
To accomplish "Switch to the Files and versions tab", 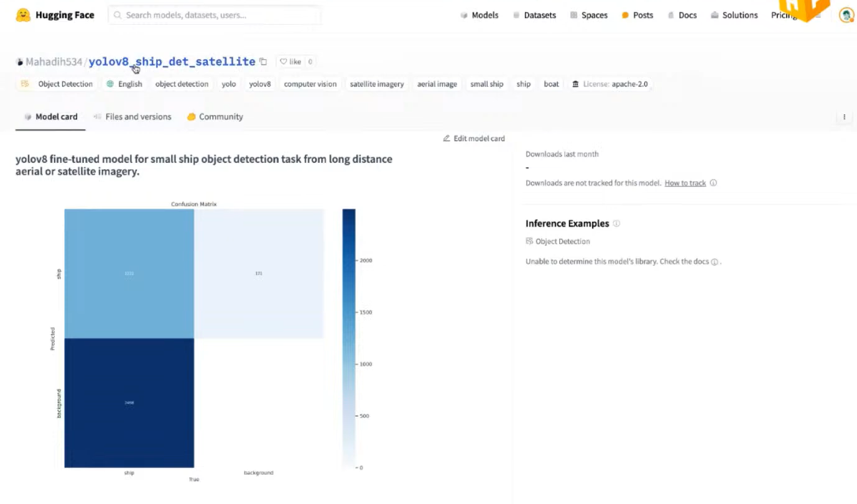I will 132,117.
